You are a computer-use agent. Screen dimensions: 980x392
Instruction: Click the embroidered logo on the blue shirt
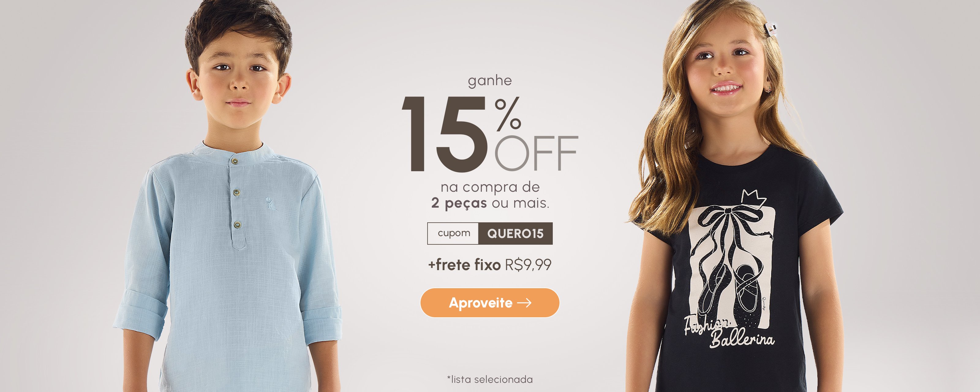[270, 204]
